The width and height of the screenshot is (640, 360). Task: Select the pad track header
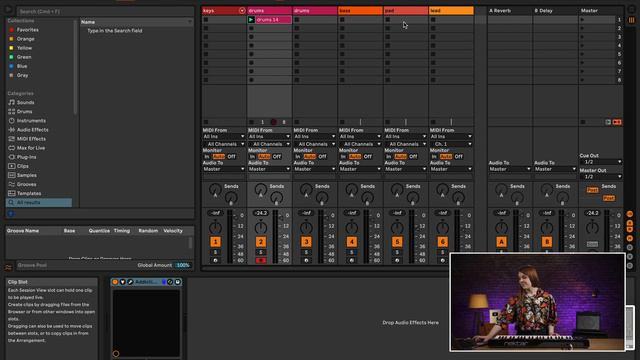coord(406,11)
